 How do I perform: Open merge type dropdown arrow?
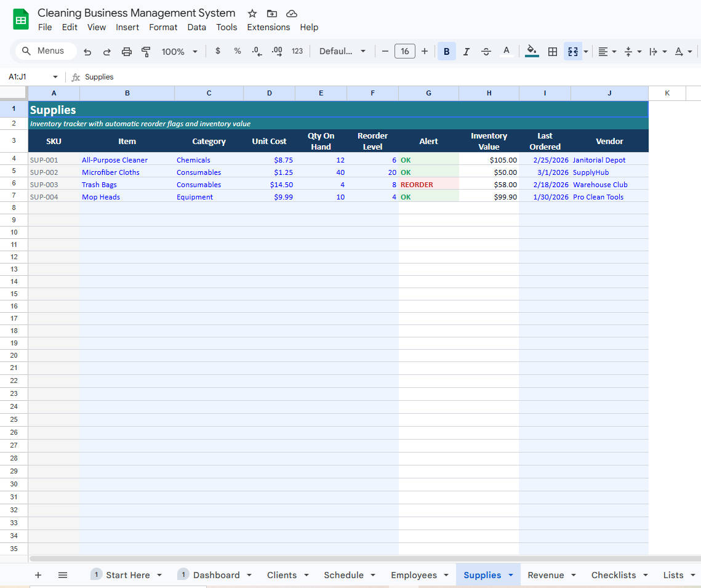click(x=586, y=52)
